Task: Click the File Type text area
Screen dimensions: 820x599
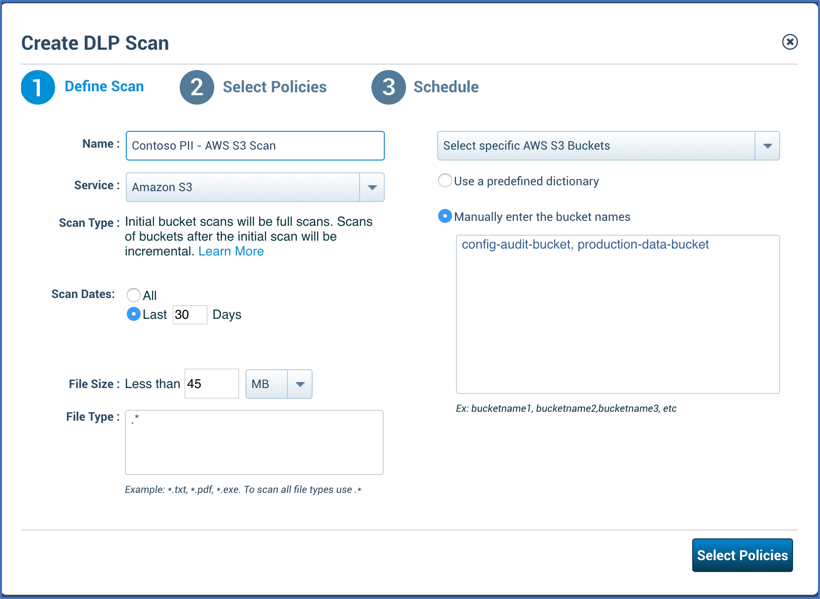Action: pos(254,443)
